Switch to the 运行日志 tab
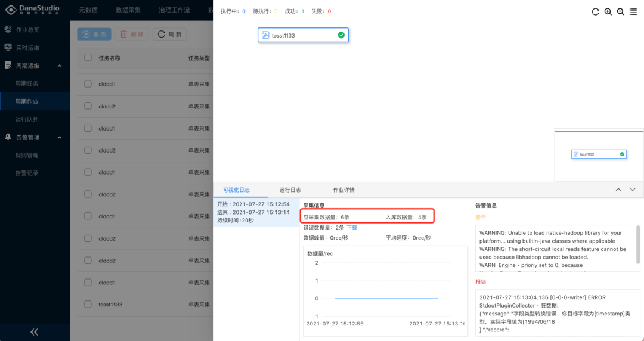Image resolution: width=644 pixels, height=341 pixels. click(290, 190)
